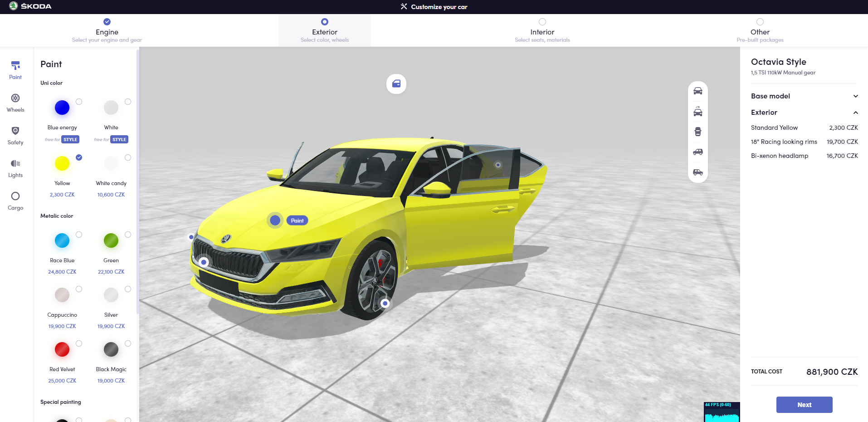Image resolution: width=868 pixels, height=422 pixels.
Task: Click the rotate car view icon
Action: 698,112
